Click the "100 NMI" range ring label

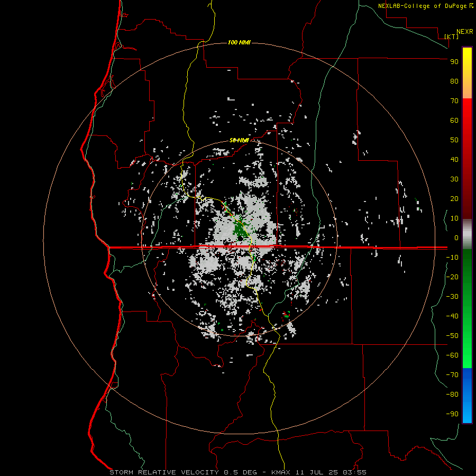(239, 42)
